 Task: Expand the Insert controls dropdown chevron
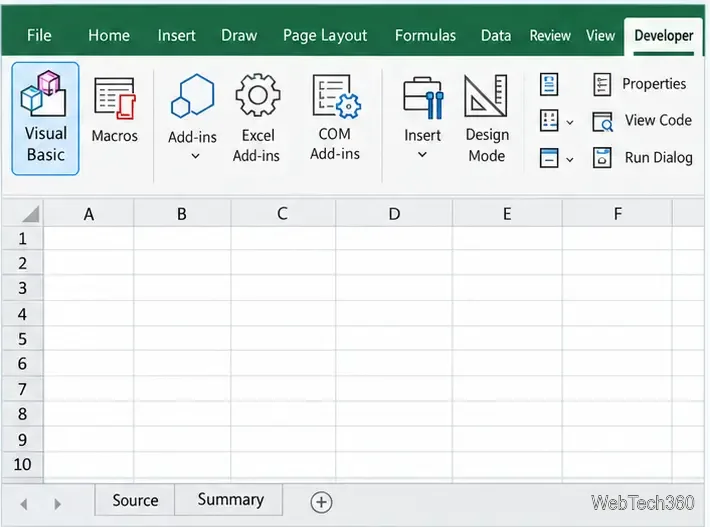pos(422,155)
